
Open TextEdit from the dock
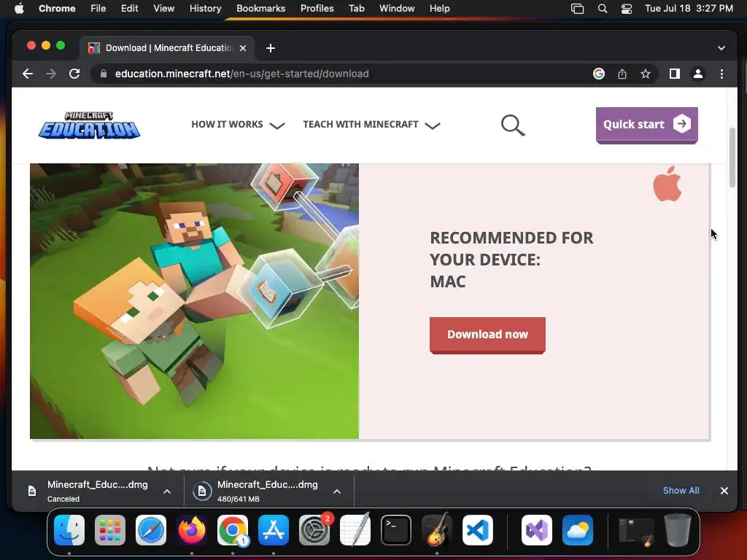point(355,530)
